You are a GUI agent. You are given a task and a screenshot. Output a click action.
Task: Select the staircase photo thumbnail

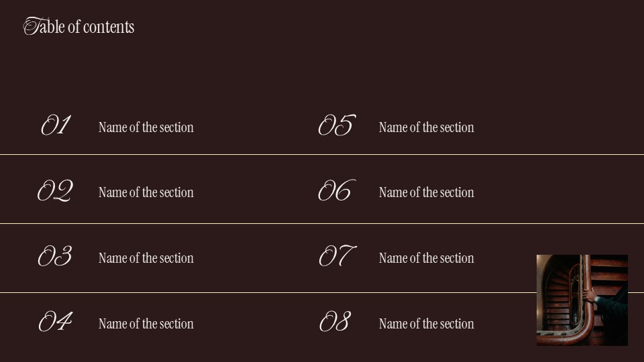click(x=582, y=300)
